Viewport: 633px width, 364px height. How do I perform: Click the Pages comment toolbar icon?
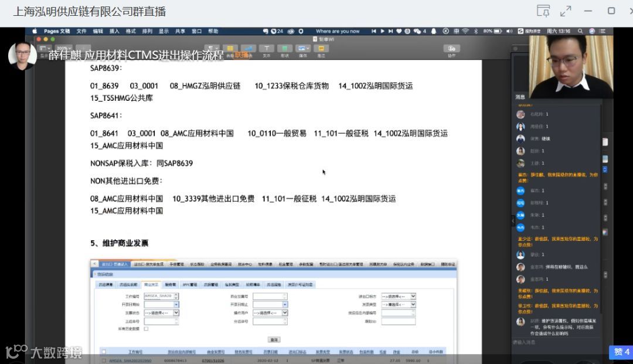coord(321,49)
